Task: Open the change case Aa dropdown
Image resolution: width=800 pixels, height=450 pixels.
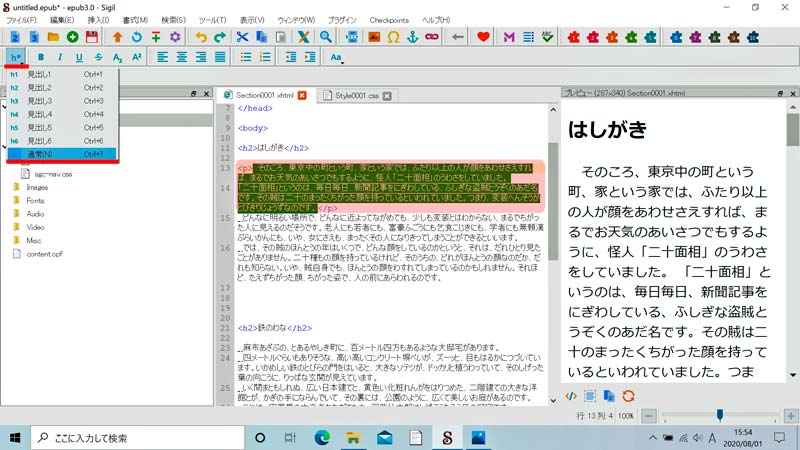Action: click(336, 57)
